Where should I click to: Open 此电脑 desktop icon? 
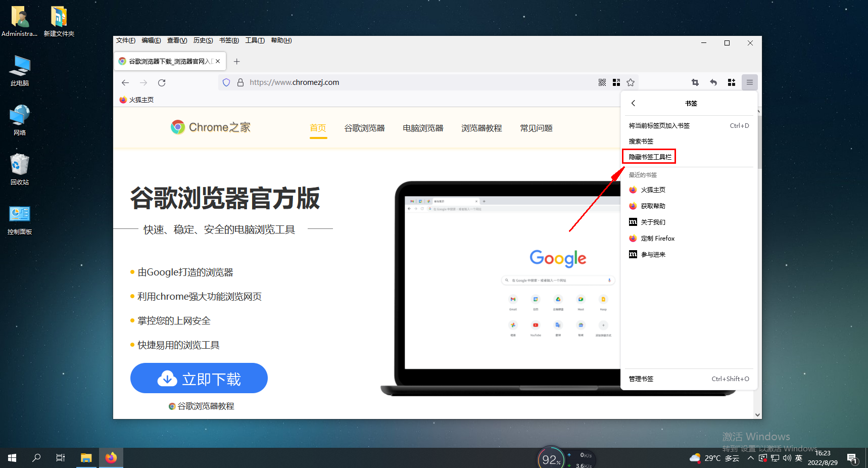20,71
